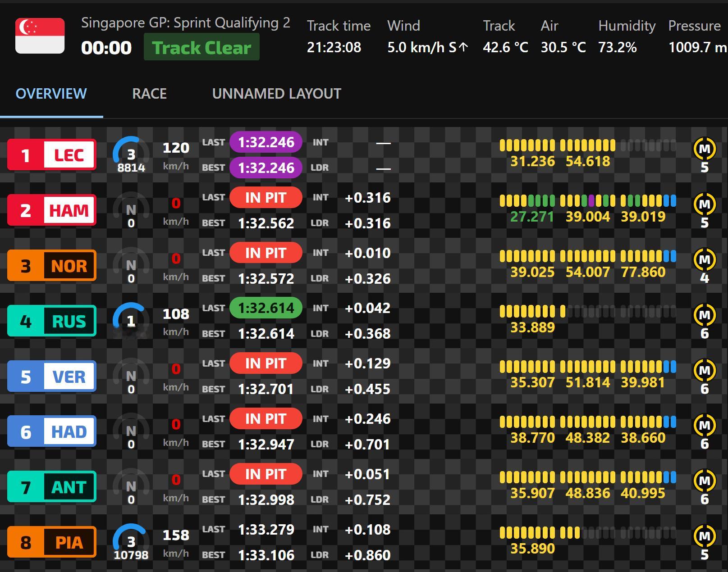728x572 pixels.
Task: Click the Singapore flag icon
Action: click(40, 36)
